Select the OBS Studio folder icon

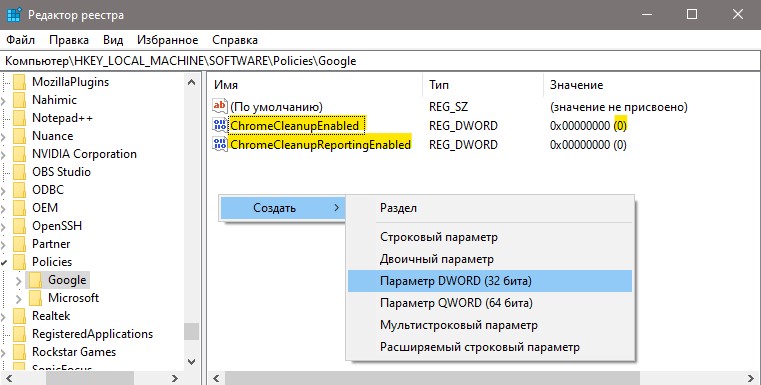19,172
